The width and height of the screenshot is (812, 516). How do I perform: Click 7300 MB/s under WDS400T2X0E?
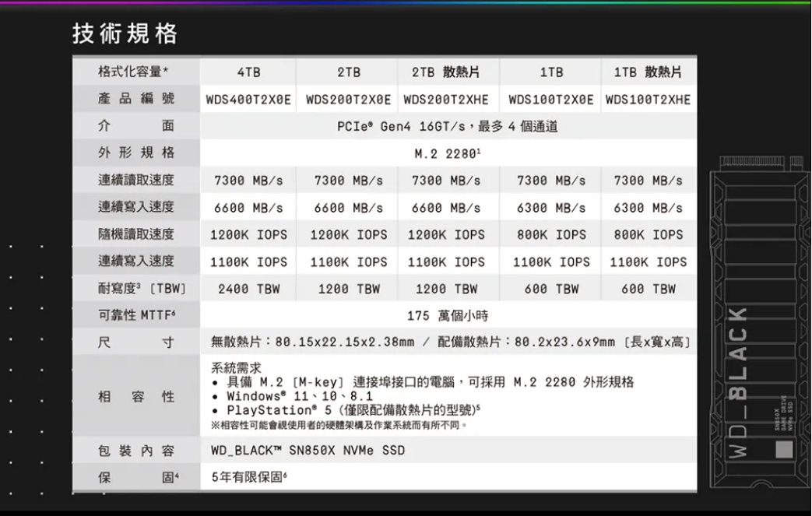point(248,181)
